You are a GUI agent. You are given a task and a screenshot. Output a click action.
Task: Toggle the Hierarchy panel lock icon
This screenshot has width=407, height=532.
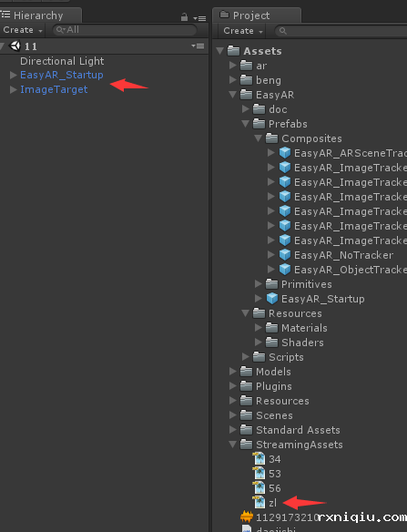pyautogui.click(x=184, y=17)
